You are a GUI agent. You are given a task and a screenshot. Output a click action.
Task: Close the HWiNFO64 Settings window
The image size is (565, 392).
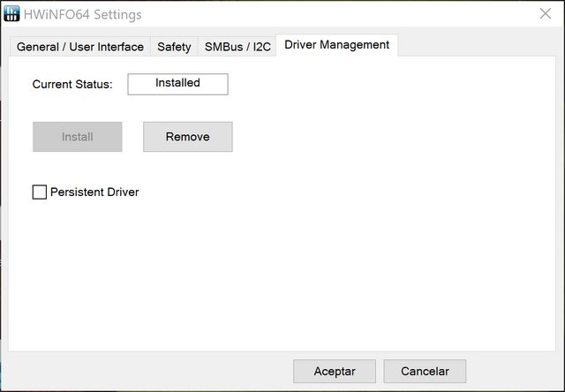point(546,14)
